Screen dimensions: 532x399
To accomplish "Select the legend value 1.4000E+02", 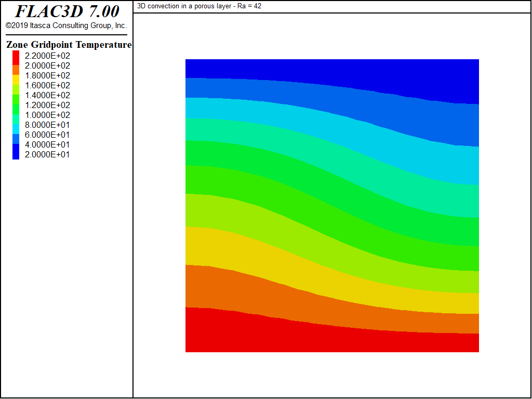I will [47, 96].
